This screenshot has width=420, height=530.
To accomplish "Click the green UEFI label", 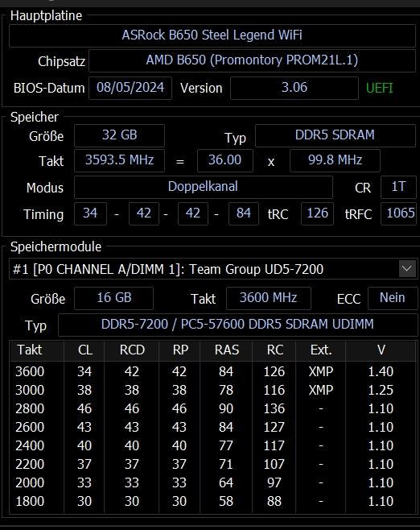I will pyautogui.click(x=380, y=89).
